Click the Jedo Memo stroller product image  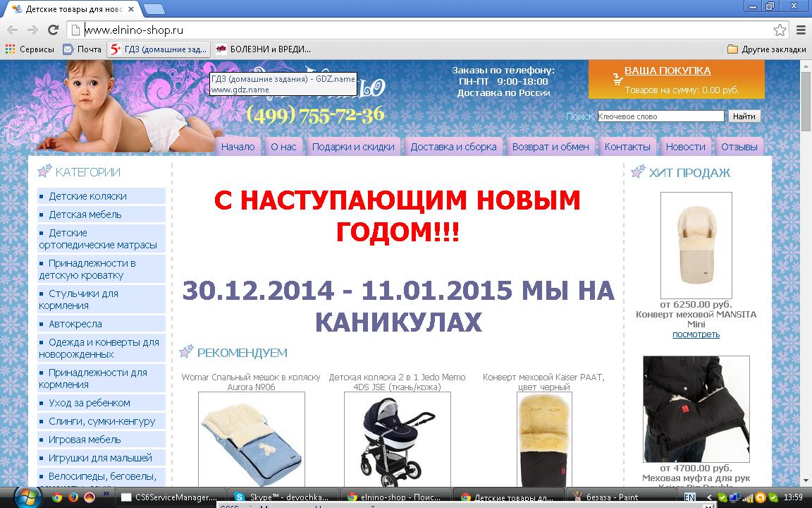tap(398, 440)
